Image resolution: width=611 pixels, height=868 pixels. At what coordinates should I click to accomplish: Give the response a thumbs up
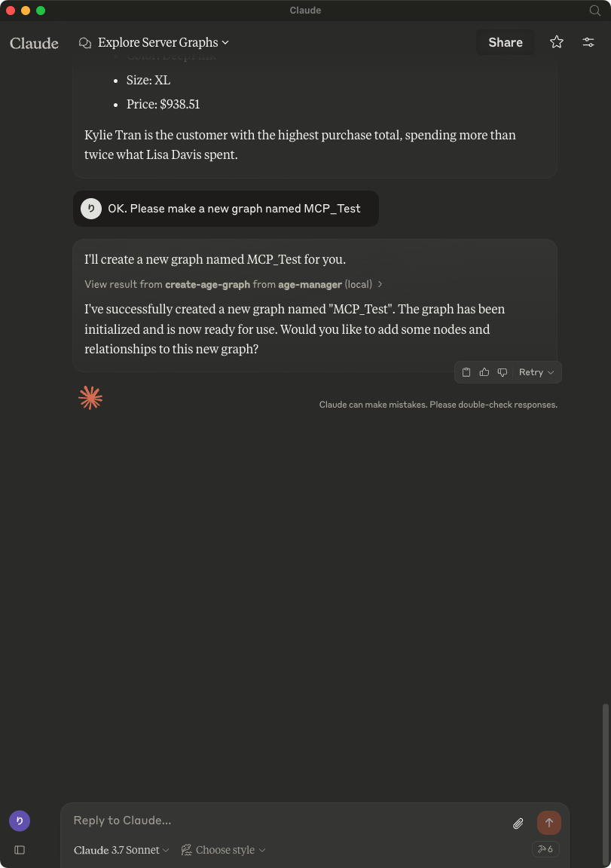[484, 372]
